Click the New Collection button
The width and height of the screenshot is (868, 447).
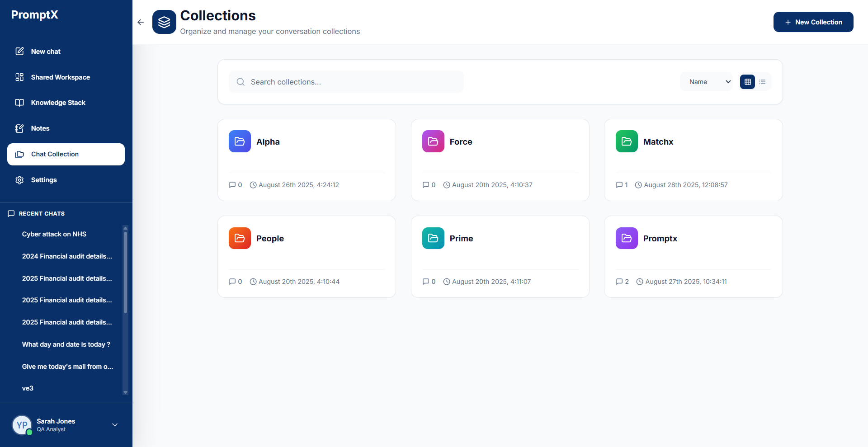[813, 22]
